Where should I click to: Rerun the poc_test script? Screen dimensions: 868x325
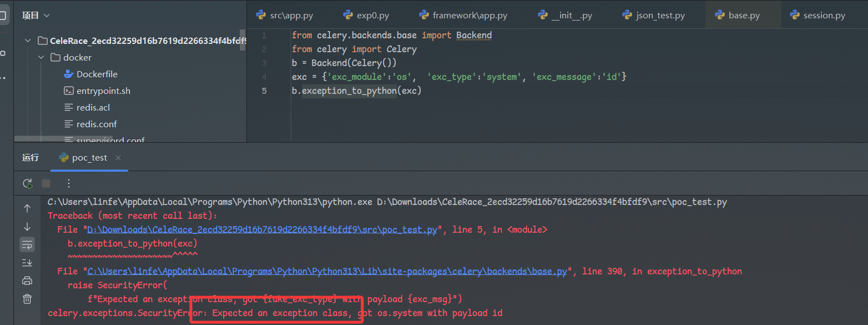pos(27,183)
